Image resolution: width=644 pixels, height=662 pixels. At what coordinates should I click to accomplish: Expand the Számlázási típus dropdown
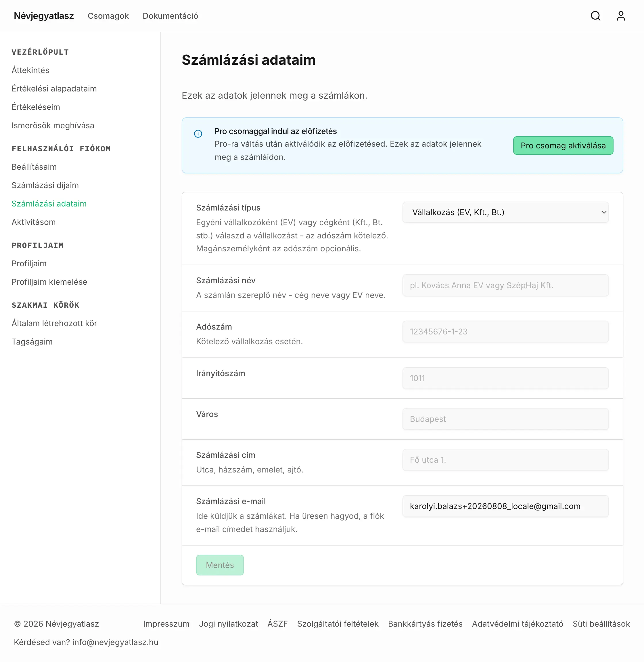pyautogui.click(x=505, y=212)
